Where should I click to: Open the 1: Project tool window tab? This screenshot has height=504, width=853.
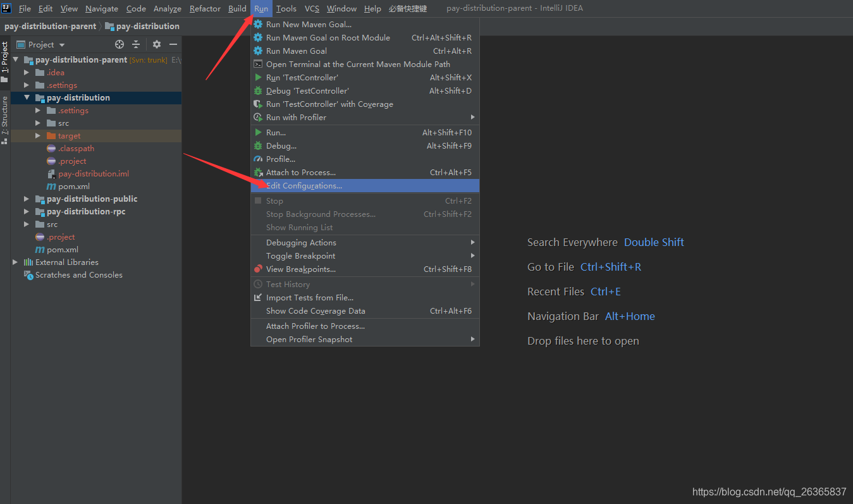[5, 62]
